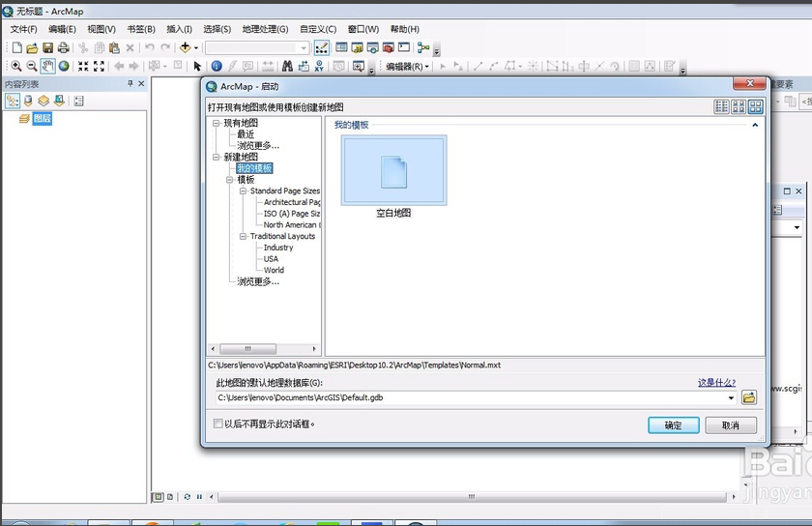Open default geodatabase path dropdown
The width and height of the screenshot is (812, 526).
[x=731, y=398]
